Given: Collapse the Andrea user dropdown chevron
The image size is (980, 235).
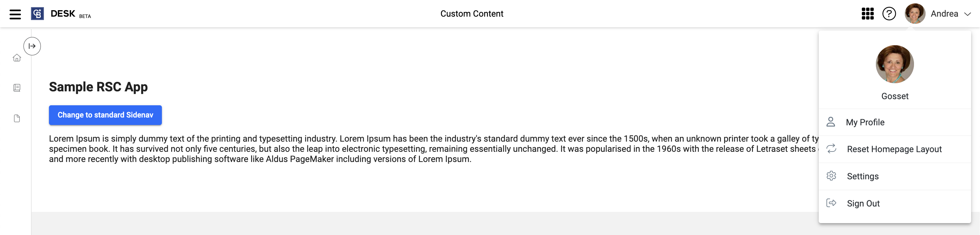Looking at the screenshot, I should click(967, 14).
